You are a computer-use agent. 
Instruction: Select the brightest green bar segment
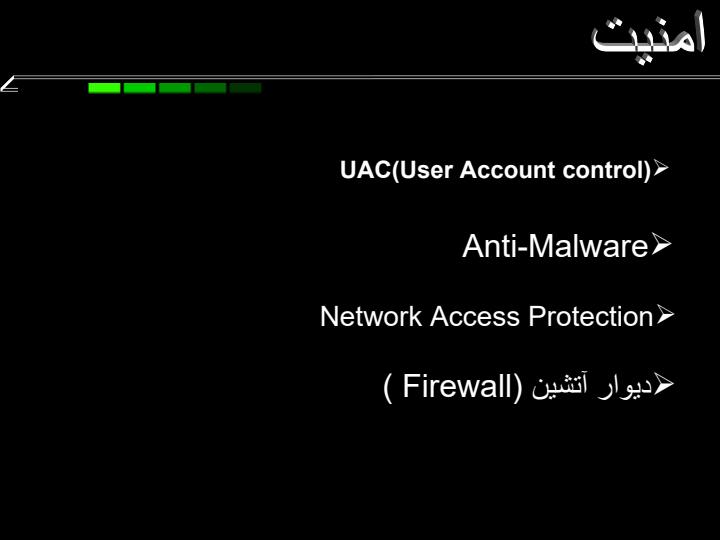[104, 88]
